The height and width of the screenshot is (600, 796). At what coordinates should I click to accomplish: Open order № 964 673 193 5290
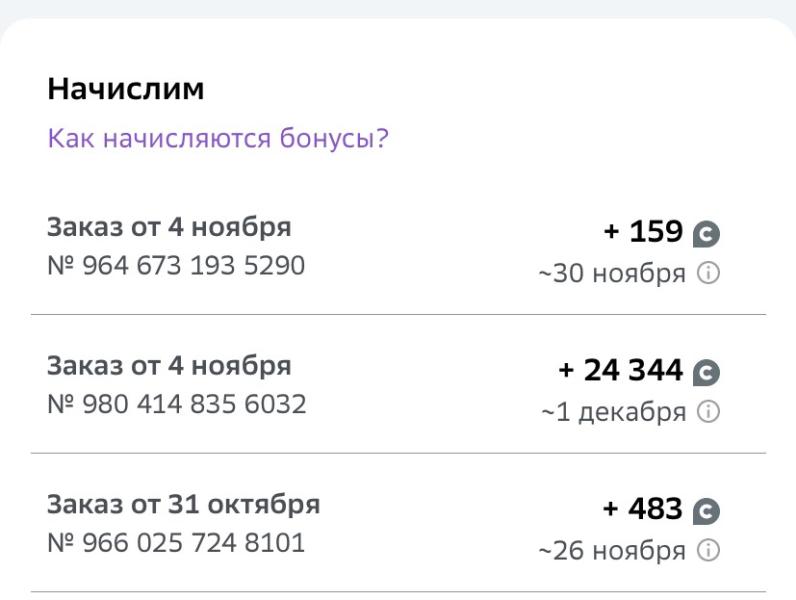[176, 265]
